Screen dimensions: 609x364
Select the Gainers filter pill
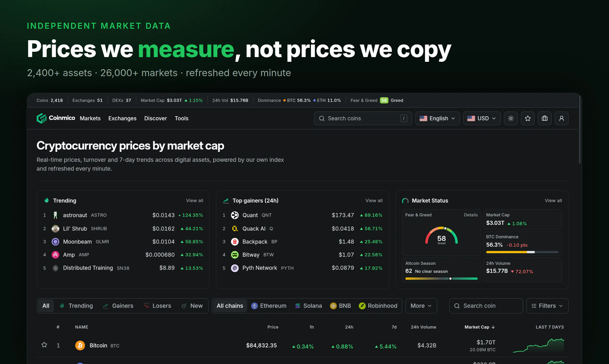pos(118,306)
